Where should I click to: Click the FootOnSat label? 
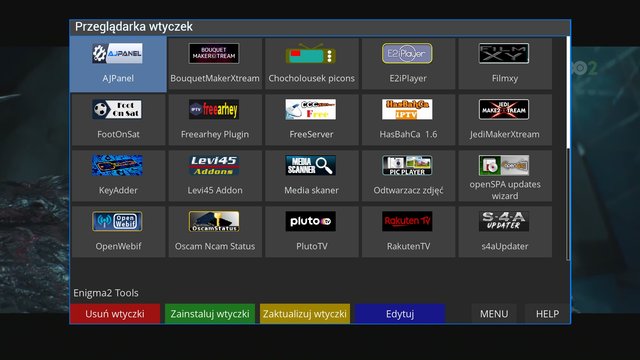click(x=118, y=134)
